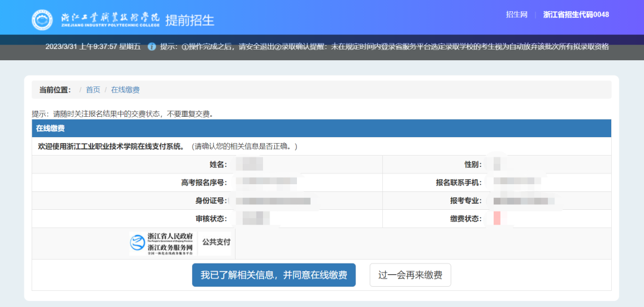Select the 公共支付 payment method

click(216, 242)
